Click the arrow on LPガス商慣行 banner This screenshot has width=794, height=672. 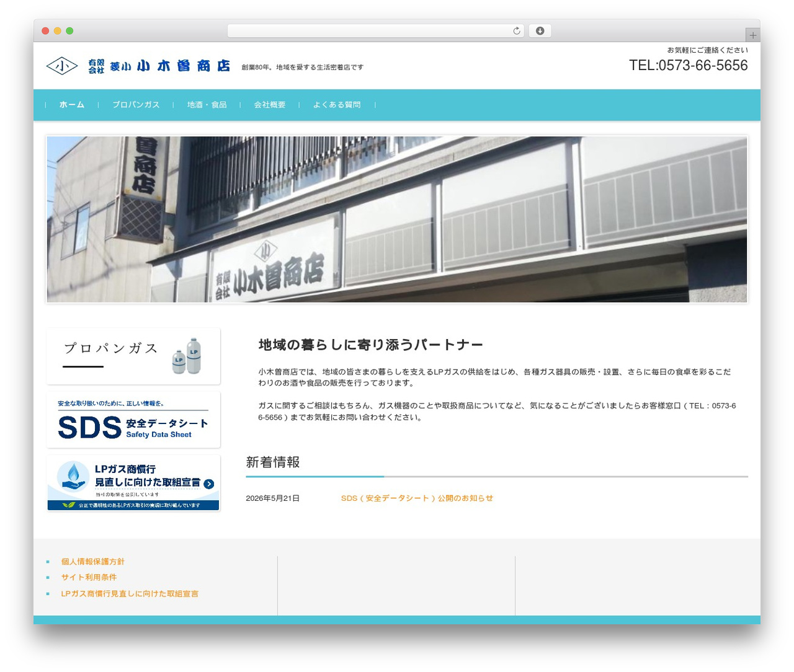(x=209, y=484)
